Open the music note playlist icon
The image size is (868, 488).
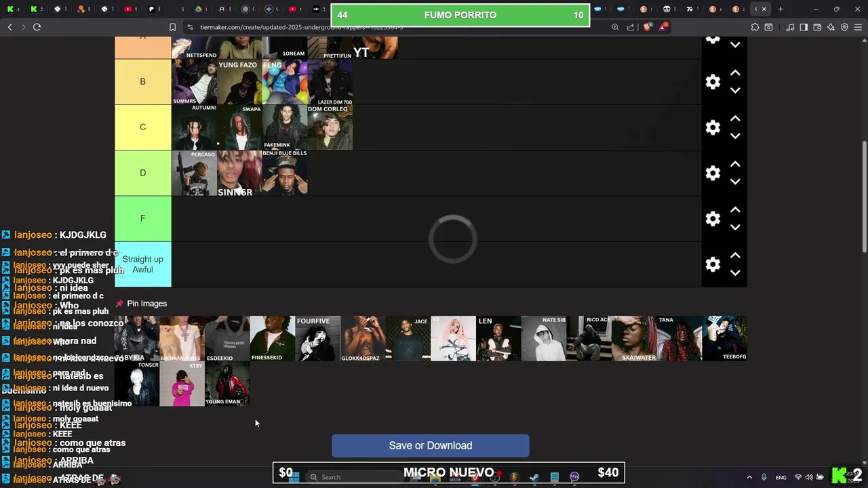pyautogui.click(x=790, y=27)
